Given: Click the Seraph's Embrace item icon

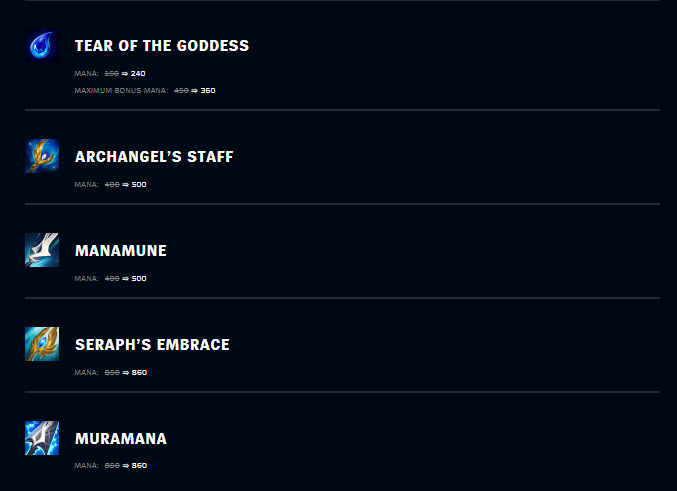Looking at the screenshot, I should point(42,344).
